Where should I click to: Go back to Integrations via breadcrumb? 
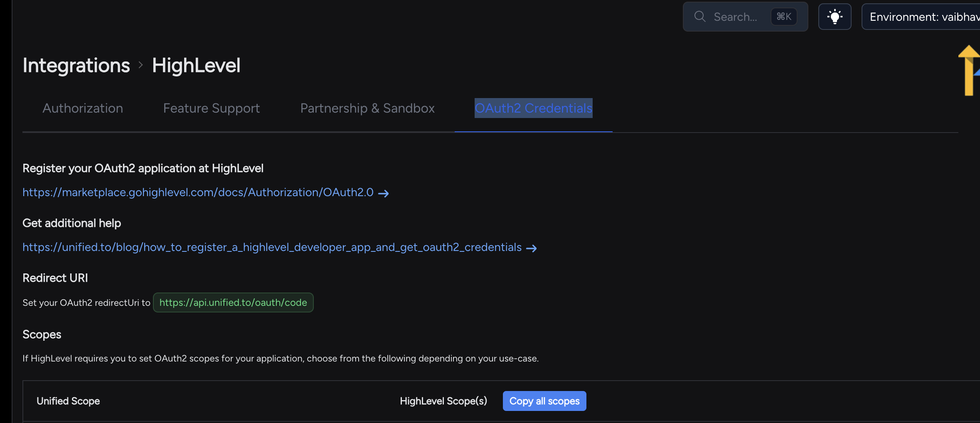click(x=76, y=65)
